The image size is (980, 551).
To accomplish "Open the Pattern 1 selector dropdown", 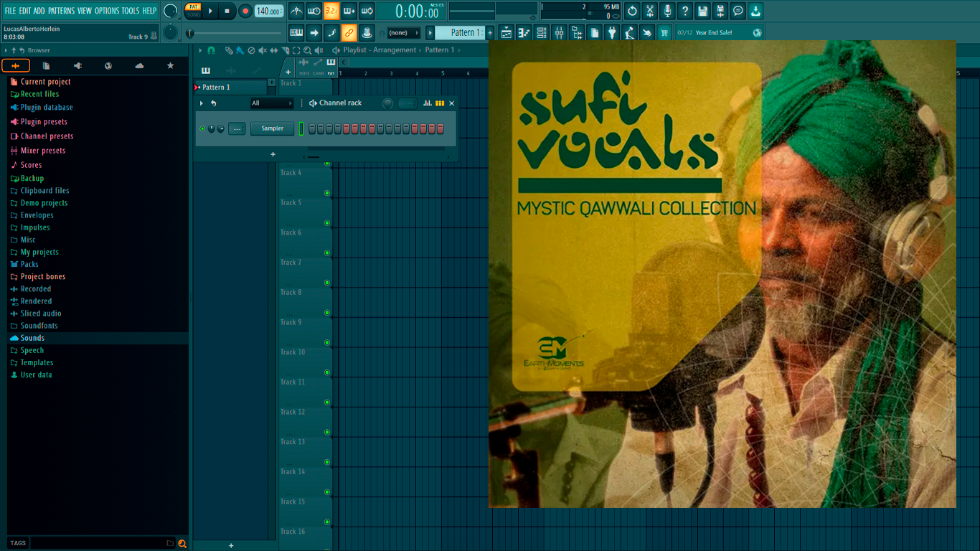I will pos(459,32).
